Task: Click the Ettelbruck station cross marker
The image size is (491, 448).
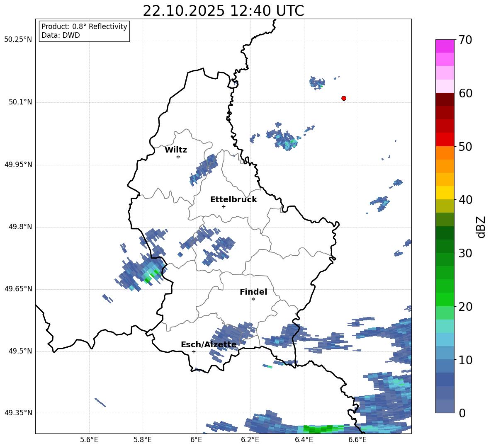Action: click(224, 206)
